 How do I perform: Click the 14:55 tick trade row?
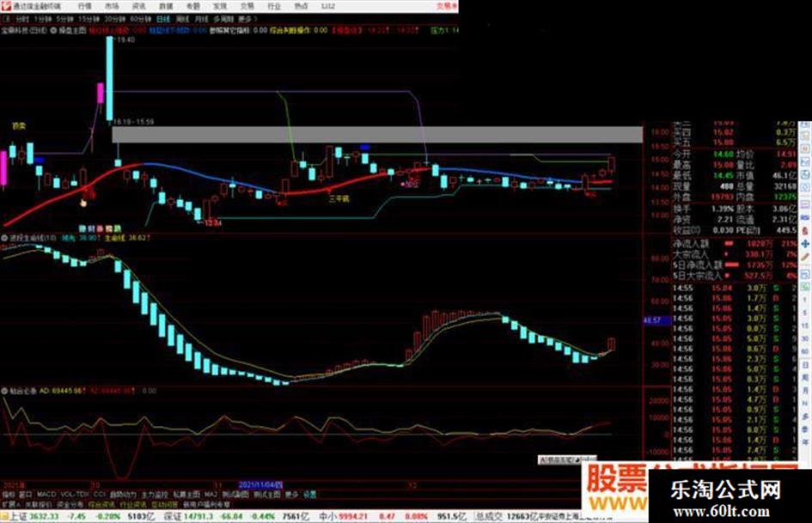point(735,288)
